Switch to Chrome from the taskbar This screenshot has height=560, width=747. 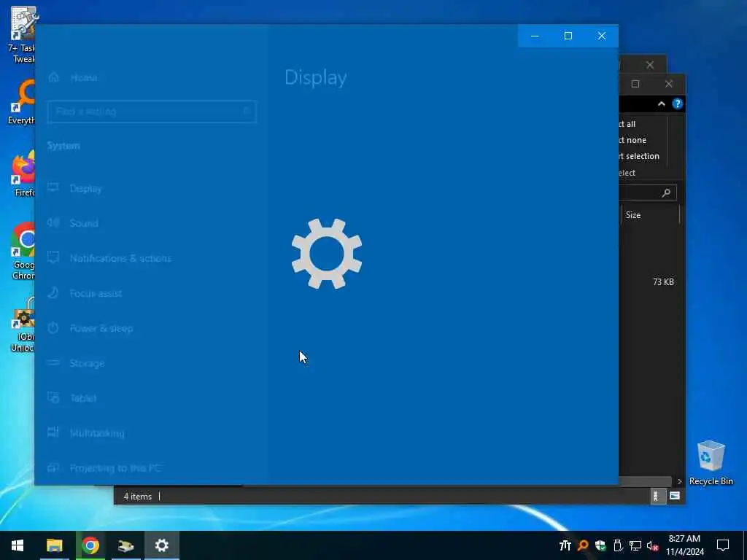tap(90, 545)
